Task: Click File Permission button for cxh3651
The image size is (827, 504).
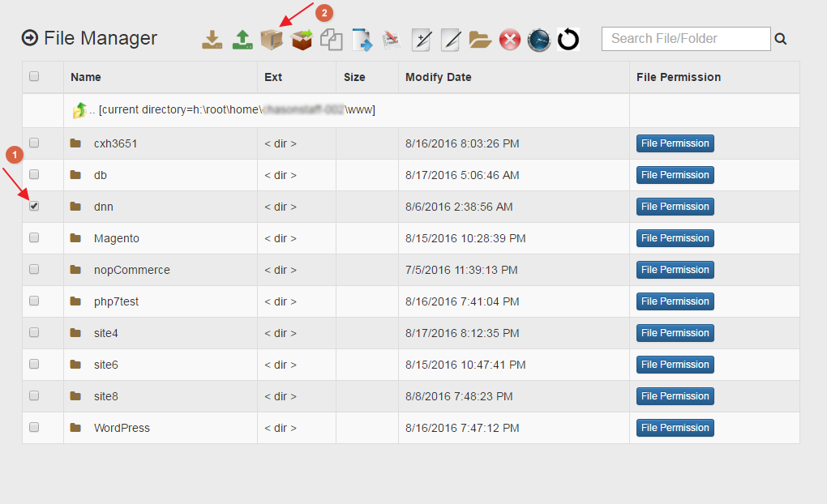Action: coord(675,143)
